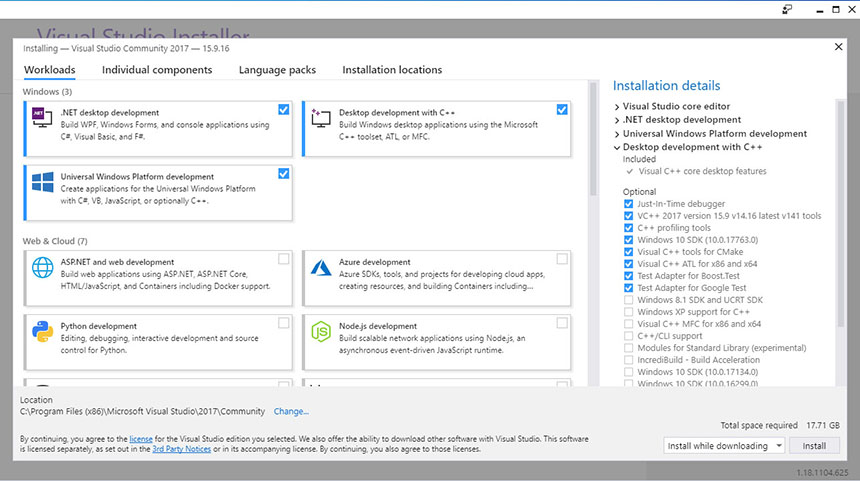This screenshot has height=481, width=860.
Task: Click the Node.js development hexagon icon
Action: coord(321,331)
